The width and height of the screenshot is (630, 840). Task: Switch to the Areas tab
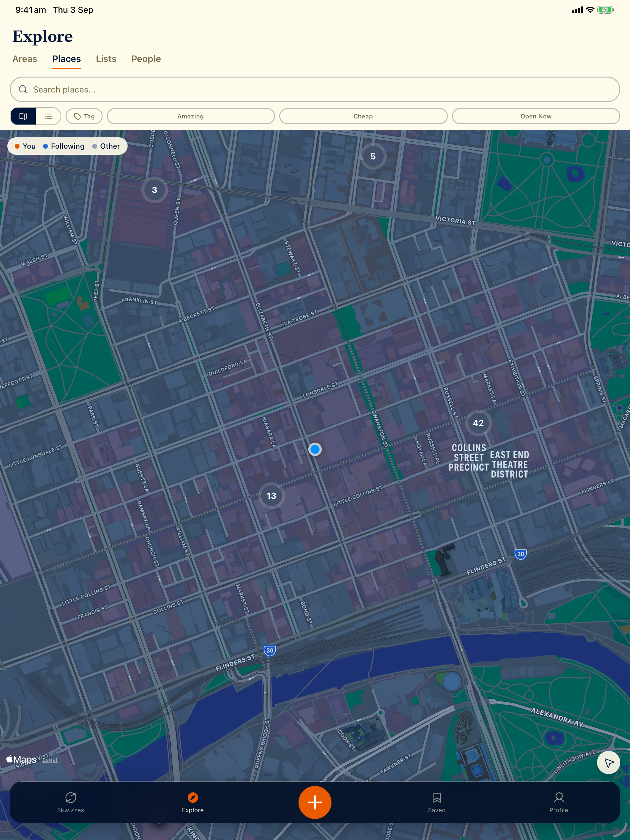pos(25,59)
